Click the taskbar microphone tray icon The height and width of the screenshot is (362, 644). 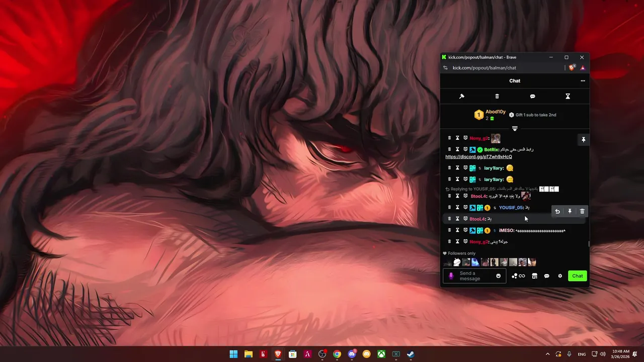tap(569, 354)
